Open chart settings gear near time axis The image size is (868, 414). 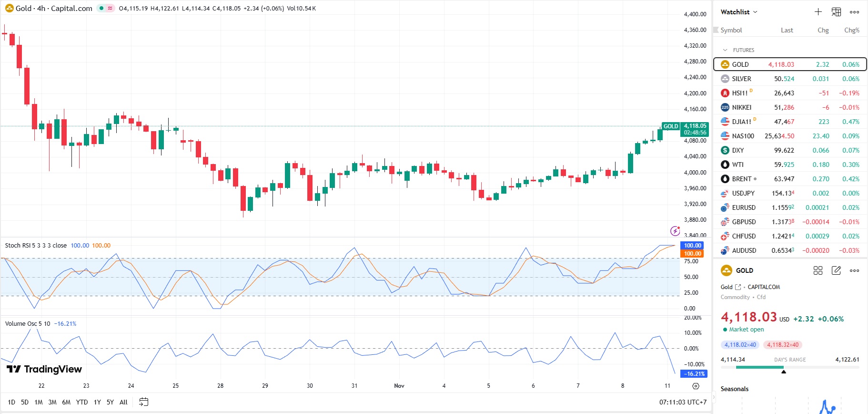[696, 386]
